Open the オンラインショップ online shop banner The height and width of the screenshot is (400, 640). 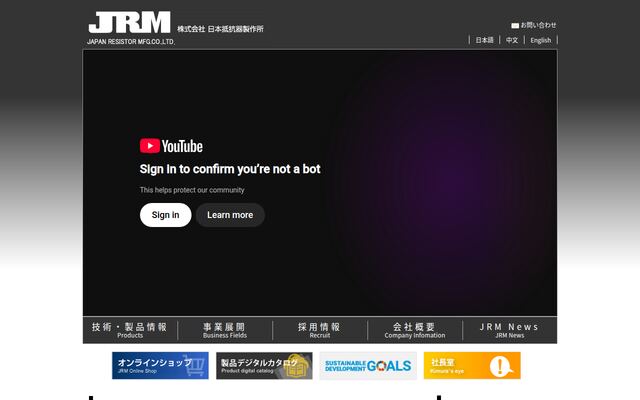[x=160, y=365]
